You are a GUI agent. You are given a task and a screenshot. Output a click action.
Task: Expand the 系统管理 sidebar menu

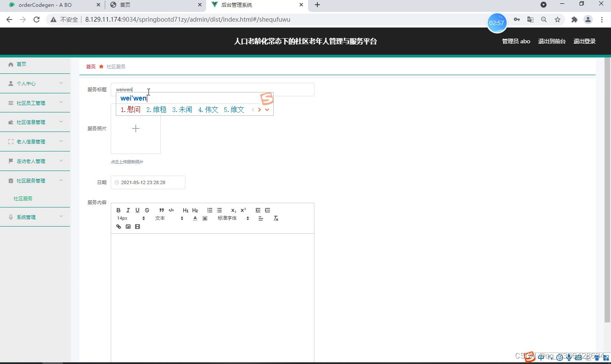pos(35,217)
